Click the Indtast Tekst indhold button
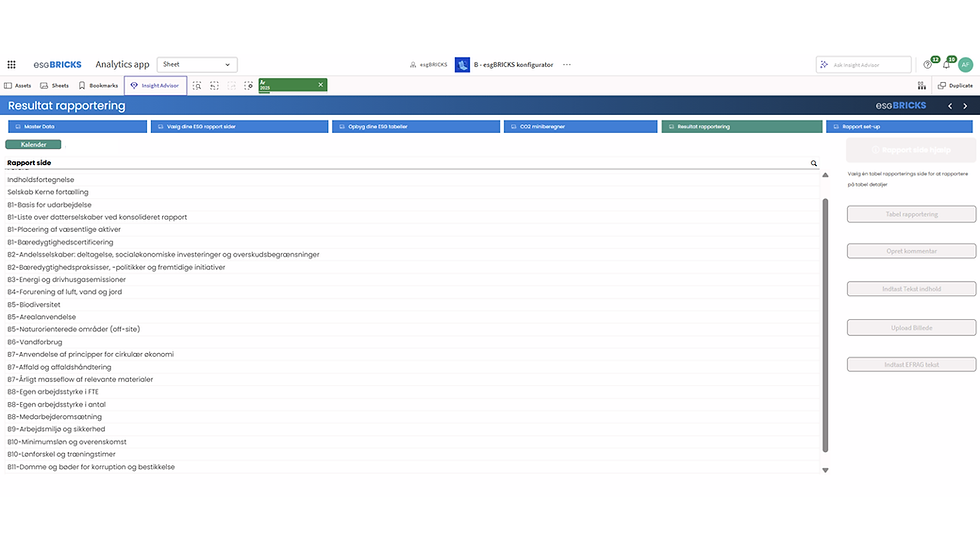980x551 pixels. [911, 289]
